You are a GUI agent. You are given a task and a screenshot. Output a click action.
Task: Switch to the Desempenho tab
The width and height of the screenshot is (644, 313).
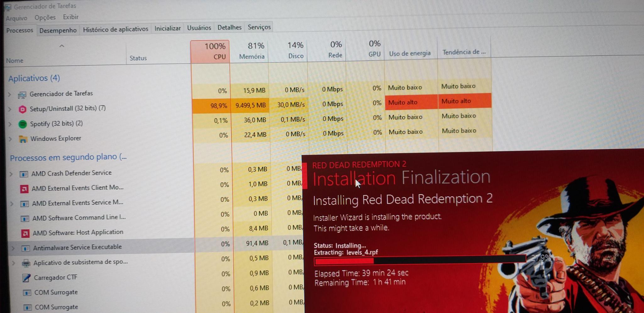coord(58,30)
